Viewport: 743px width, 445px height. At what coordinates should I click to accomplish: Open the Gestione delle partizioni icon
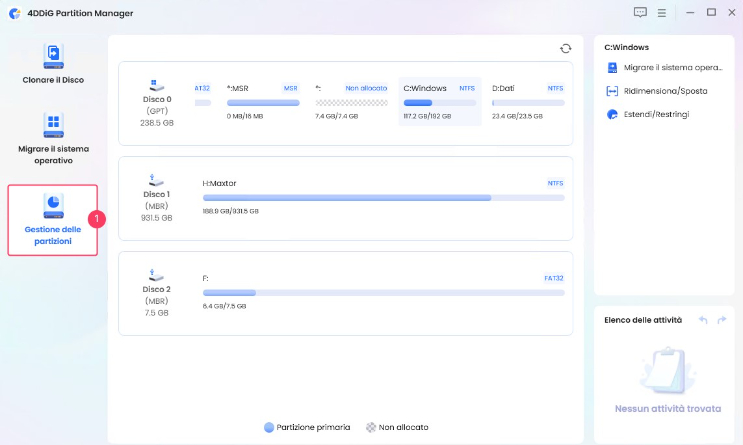click(54, 206)
